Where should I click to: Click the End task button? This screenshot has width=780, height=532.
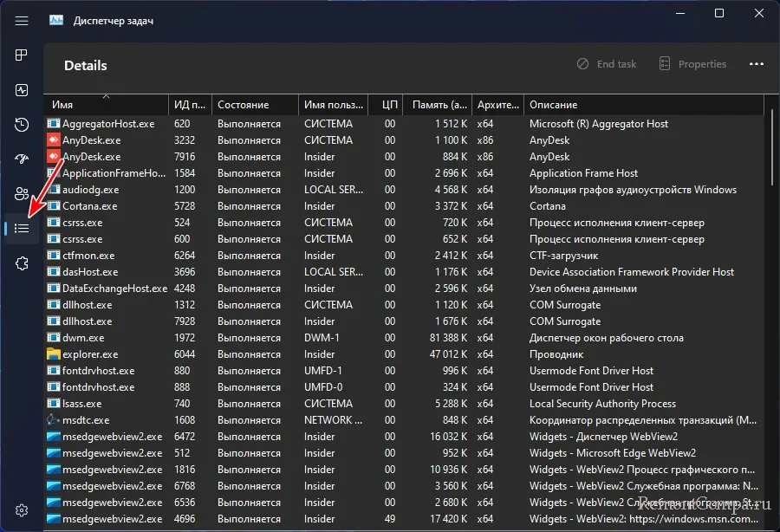[x=607, y=64]
